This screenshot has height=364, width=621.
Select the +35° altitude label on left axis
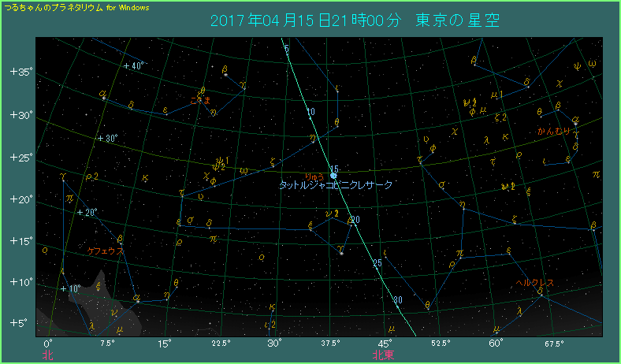click(20, 72)
